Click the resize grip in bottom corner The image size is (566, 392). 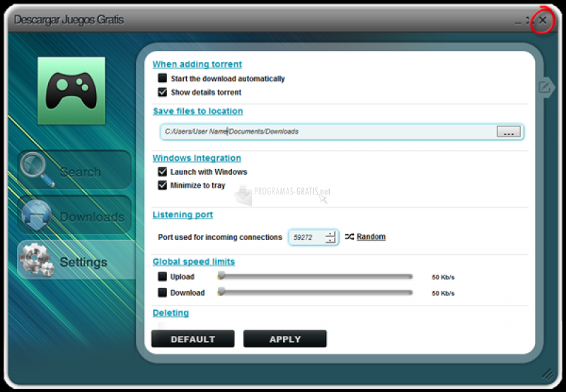[x=547, y=374]
